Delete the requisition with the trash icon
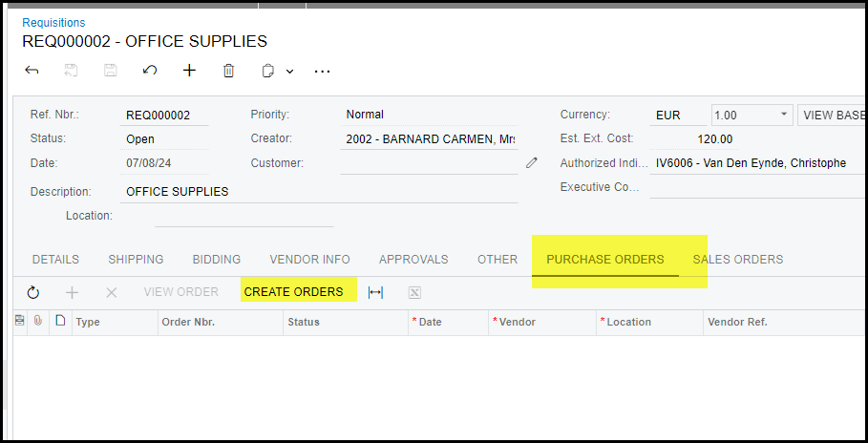 click(228, 71)
